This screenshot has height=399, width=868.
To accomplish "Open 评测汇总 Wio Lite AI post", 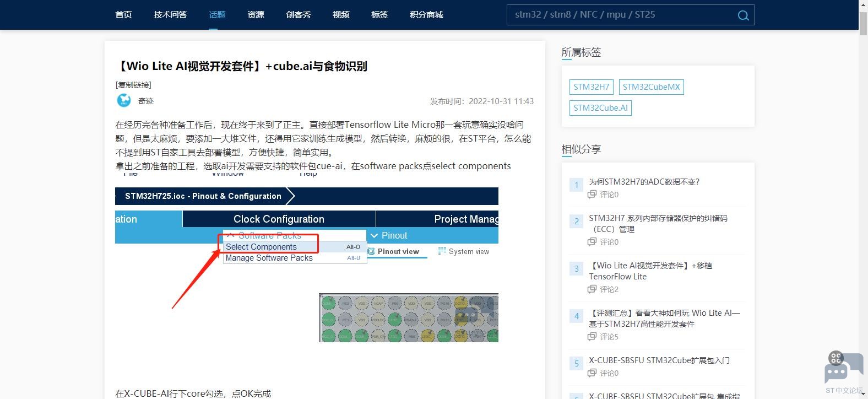I will (665, 319).
